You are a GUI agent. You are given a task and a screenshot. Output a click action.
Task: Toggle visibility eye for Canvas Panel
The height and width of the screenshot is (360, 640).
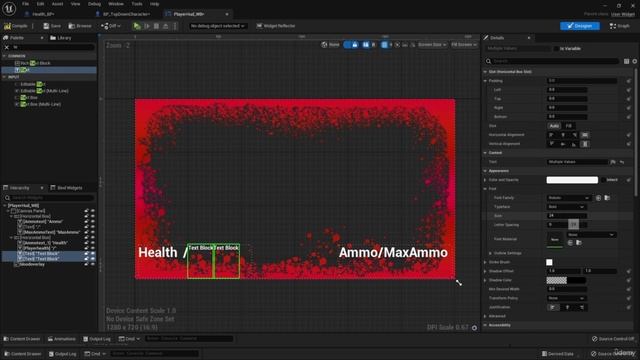coord(93,211)
